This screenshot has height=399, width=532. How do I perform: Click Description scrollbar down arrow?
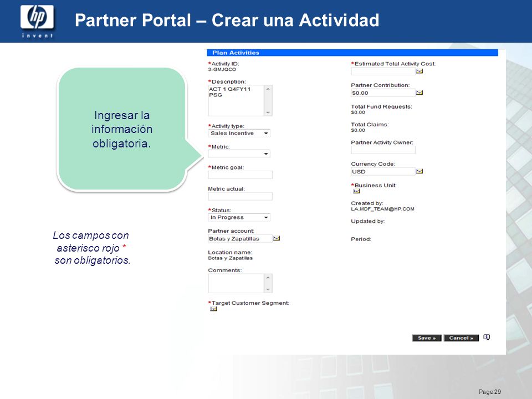point(268,112)
